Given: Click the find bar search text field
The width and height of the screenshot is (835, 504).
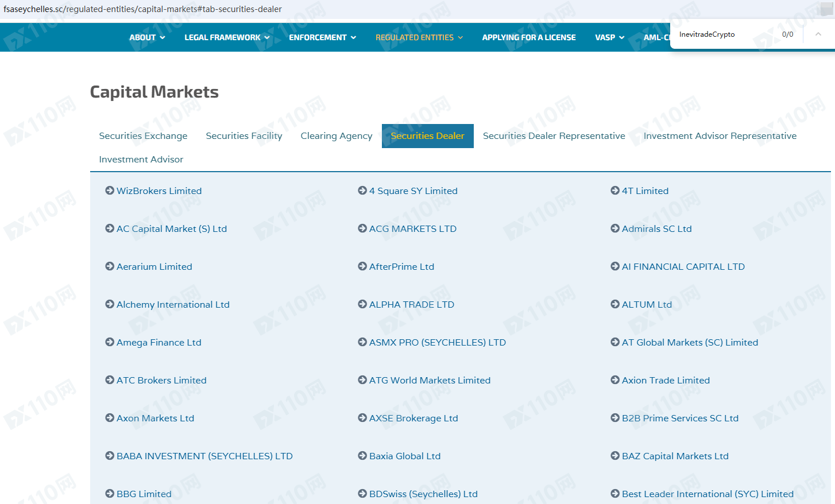Looking at the screenshot, I should pyautogui.click(x=724, y=34).
